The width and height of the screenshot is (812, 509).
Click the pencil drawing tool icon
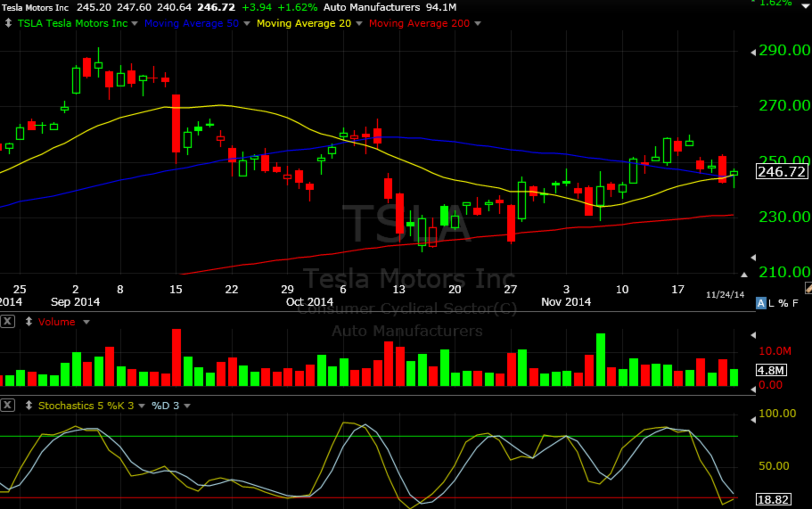pos(808,288)
